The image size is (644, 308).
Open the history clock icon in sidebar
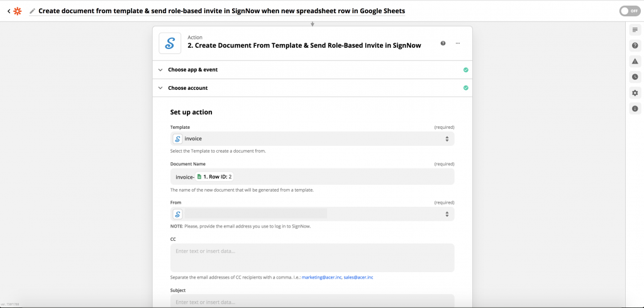(x=635, y=77)
